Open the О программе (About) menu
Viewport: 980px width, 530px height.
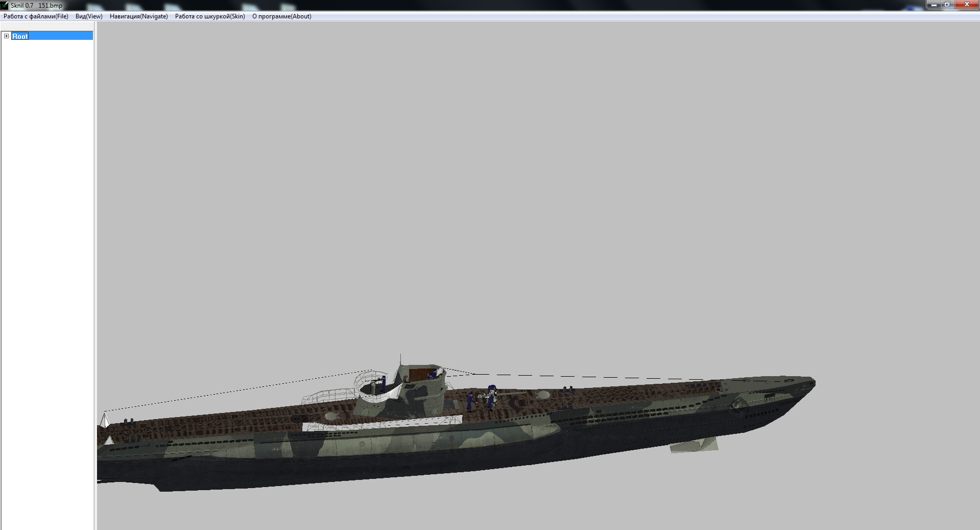coord(282,16)
